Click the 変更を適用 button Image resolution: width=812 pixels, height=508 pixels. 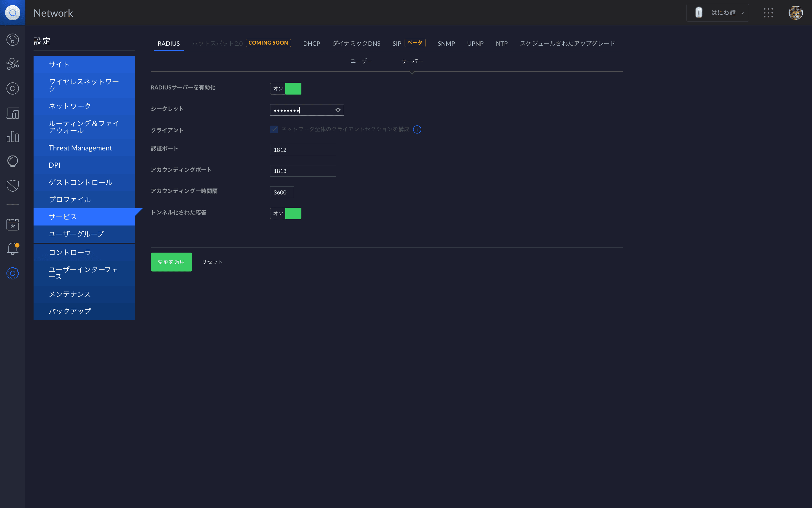[171, 262]
